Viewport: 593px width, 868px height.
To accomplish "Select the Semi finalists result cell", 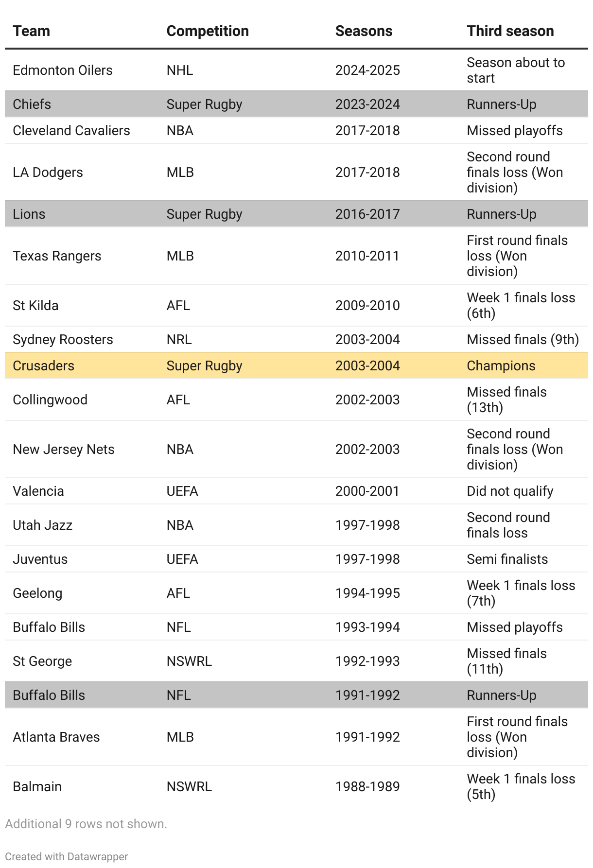I will point(507,559).
